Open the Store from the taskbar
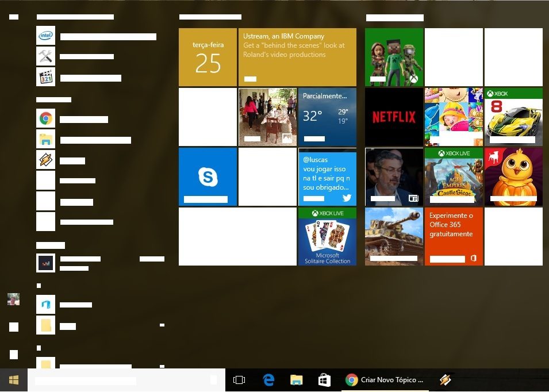 (324, 380)
